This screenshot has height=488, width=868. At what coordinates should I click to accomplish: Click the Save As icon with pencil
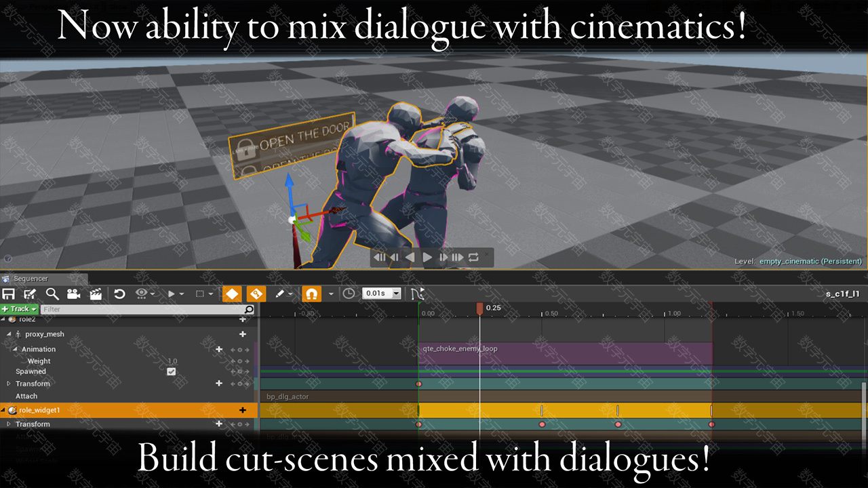pyautogui.click(x=30, y=294)
